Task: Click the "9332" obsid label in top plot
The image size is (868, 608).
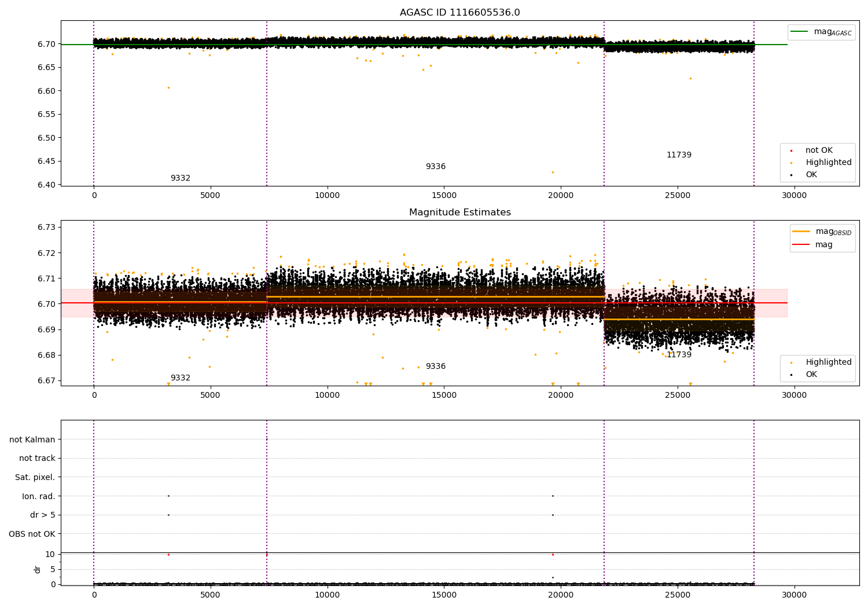Action: click(181, 178)
